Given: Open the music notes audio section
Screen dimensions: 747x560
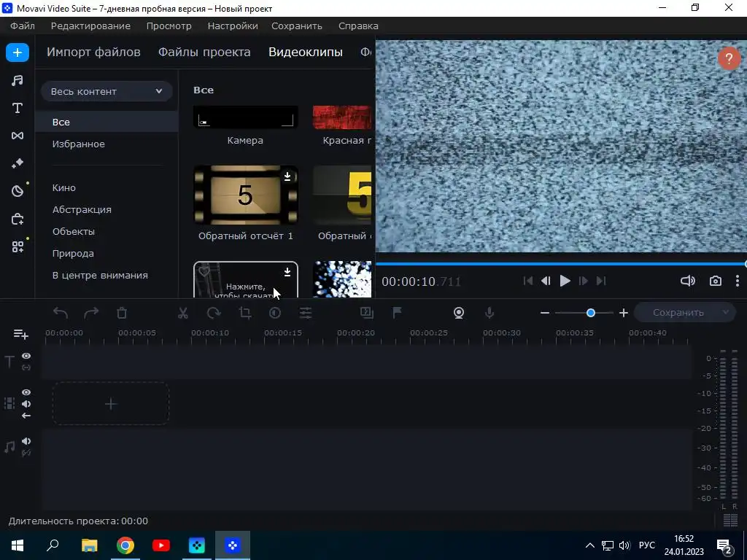Looking at the screenshot, I should [18, 80].
